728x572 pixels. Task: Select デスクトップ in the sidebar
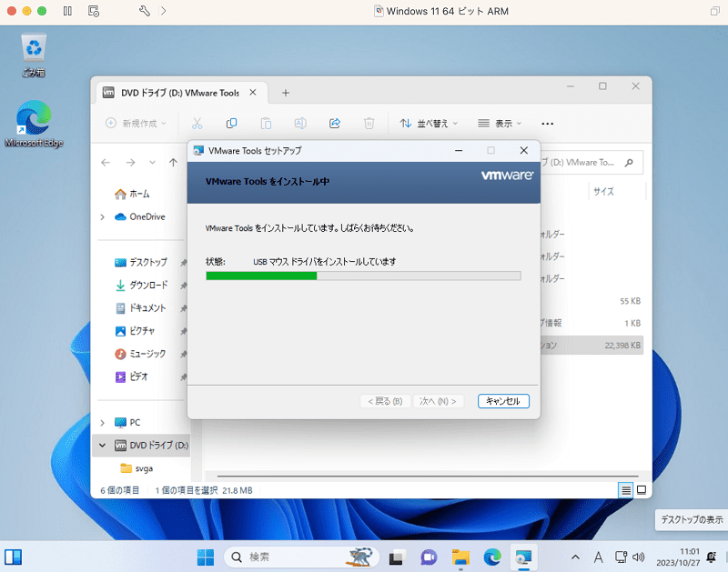(x=141, y=262)
